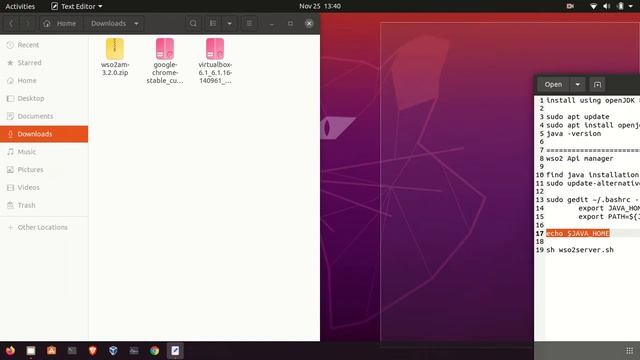Screen dimensions: 640x360
Task: Toggle list view in Files
Action: (x=213, y=24)
